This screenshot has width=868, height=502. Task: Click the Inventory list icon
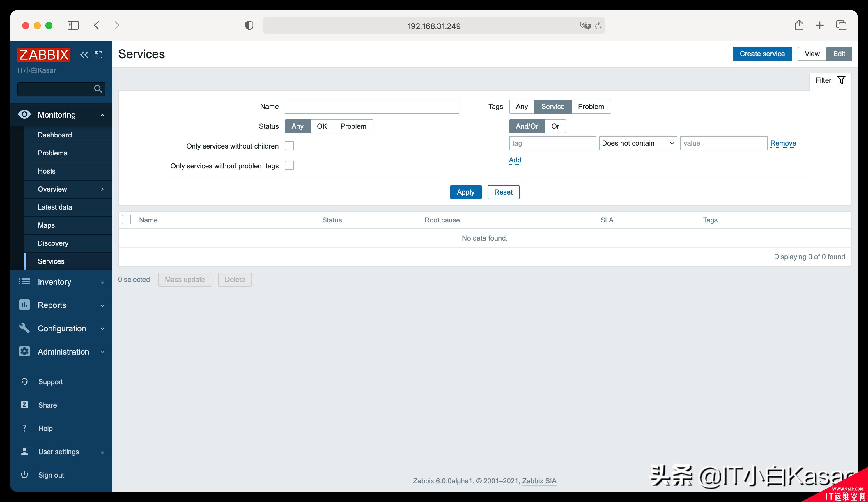[24, 282]
